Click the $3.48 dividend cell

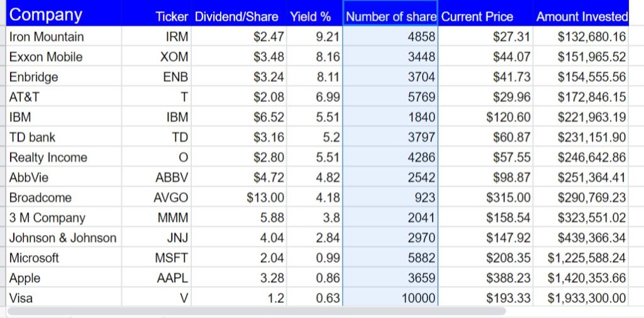coord(238,57)
